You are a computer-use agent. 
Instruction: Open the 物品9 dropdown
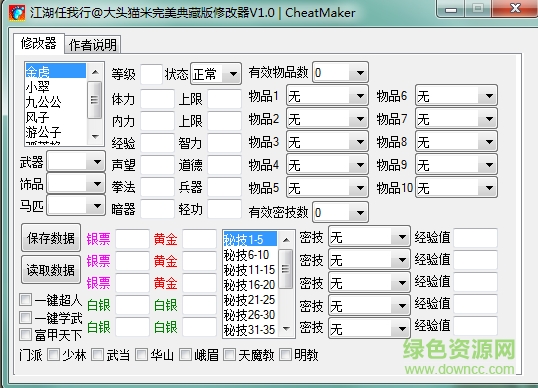[x=456, y=165]
